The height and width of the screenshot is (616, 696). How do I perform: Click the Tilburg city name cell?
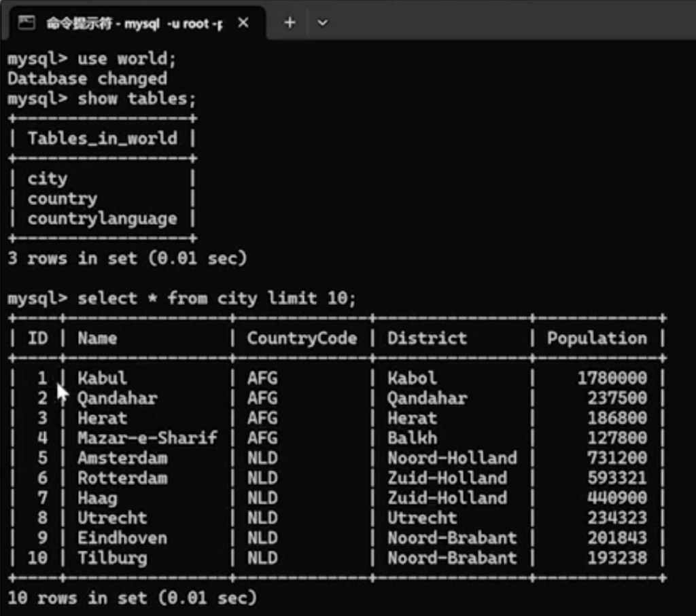111,558
